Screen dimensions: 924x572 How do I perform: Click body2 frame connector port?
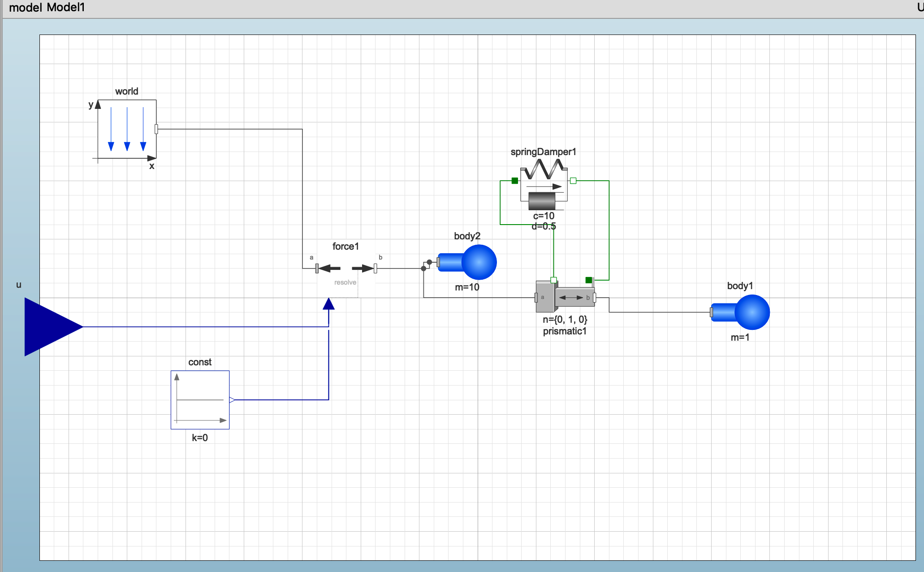438,262
